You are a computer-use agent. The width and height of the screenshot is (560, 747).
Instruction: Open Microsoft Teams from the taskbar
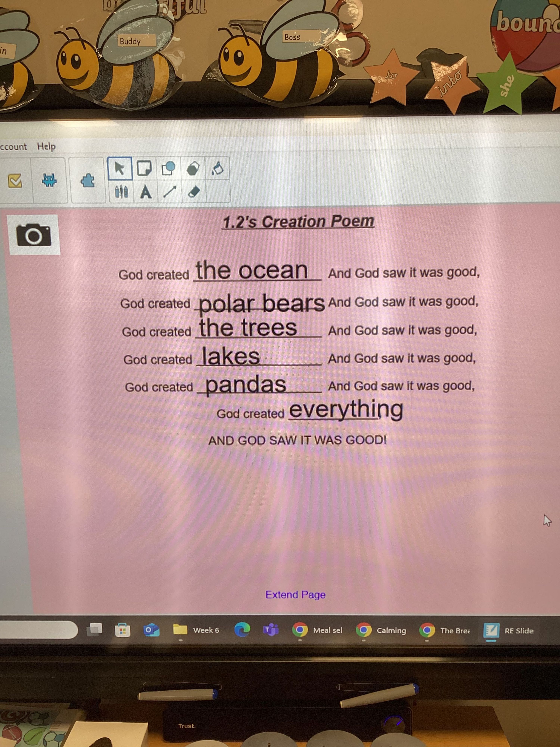271,630
